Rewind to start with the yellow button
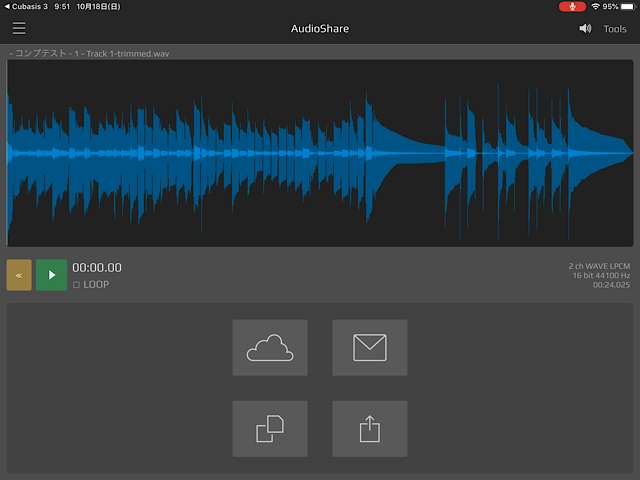Screen dimensions: 640x480 (x=19, y=275)
